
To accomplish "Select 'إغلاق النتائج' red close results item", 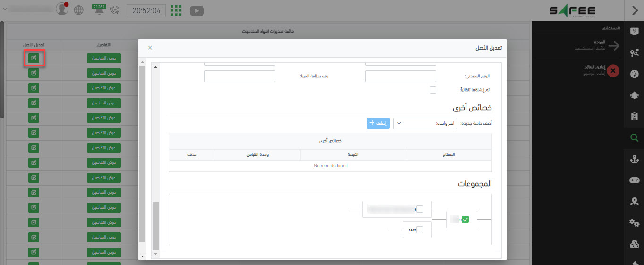I will 613,70.
